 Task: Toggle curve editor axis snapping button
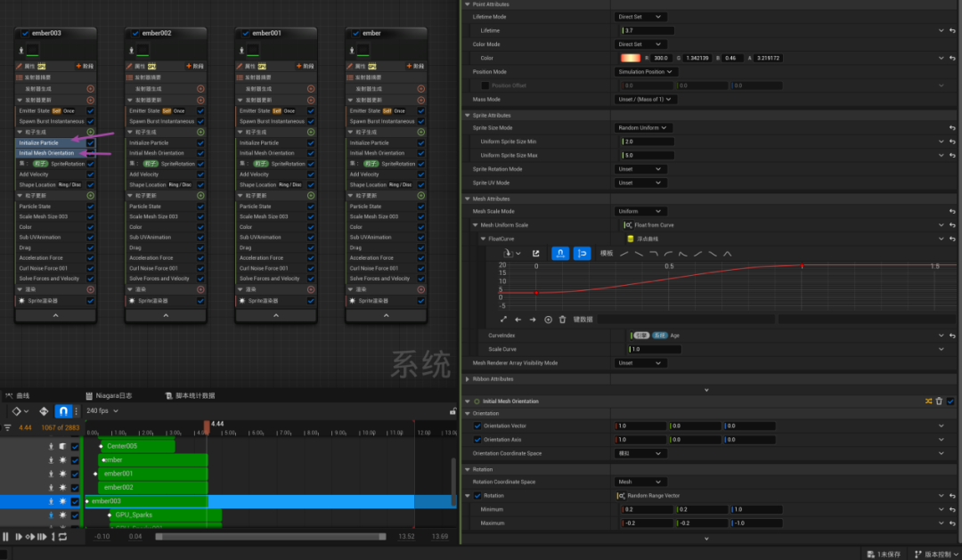tap(560, 254)
